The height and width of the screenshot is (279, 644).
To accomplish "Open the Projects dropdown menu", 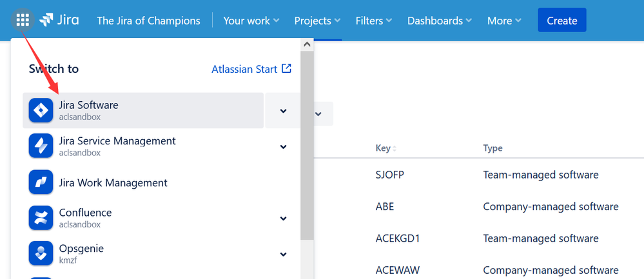I will (317, 21).
